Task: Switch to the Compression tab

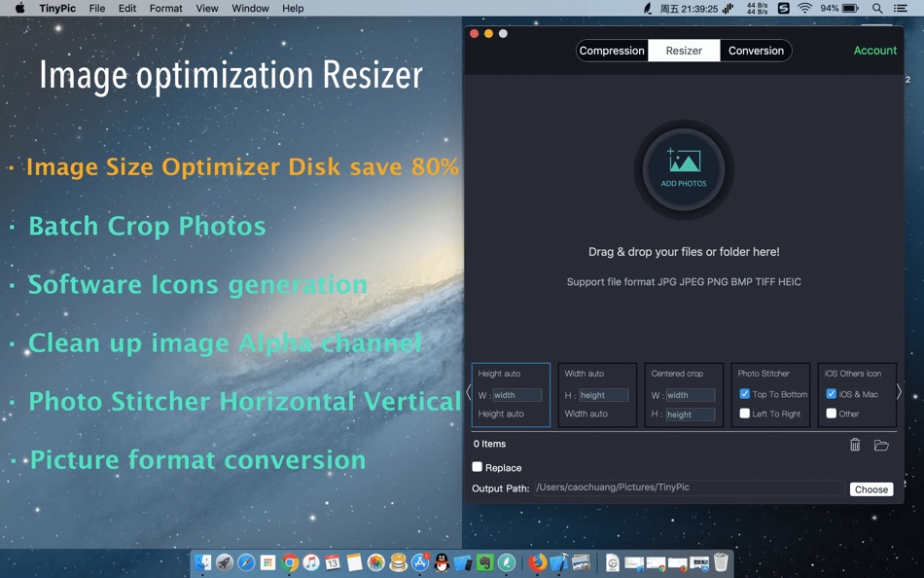Action: [612, 51]
